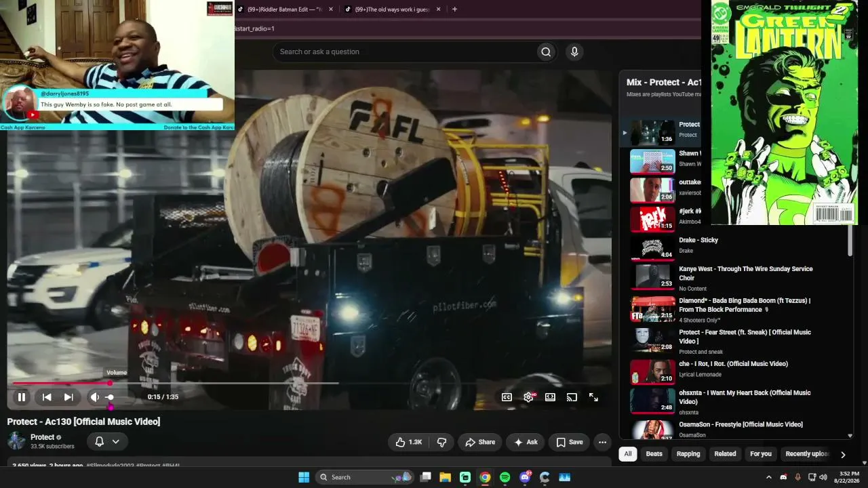This screenshot has height=488, width=868.
Task: Play 'Kanye West - Through The Wire' video
Action: (746, 273)
